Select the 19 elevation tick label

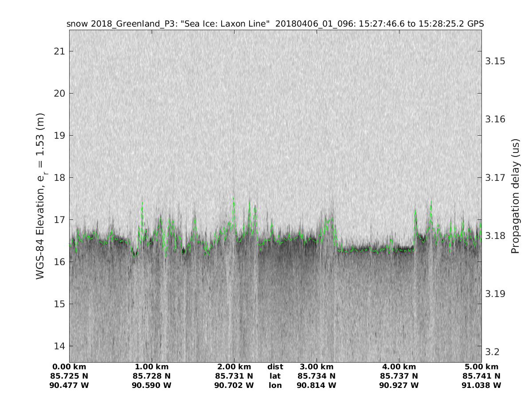[x=59, y=136]
